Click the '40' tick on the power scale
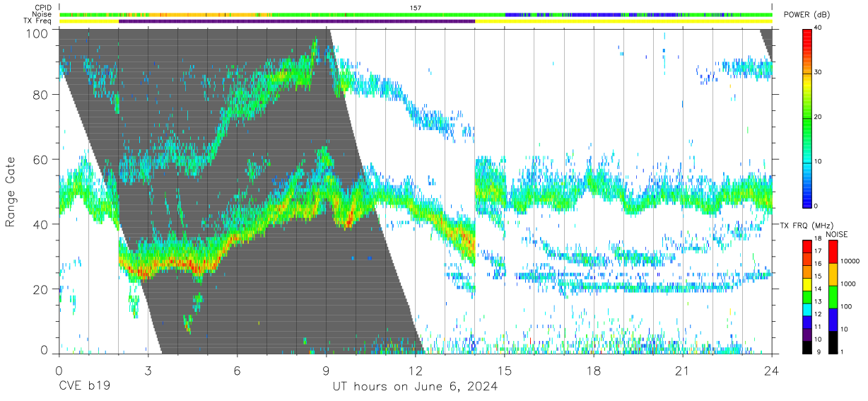The height and width of the screenshot is (401, 868). click(819, 28)
